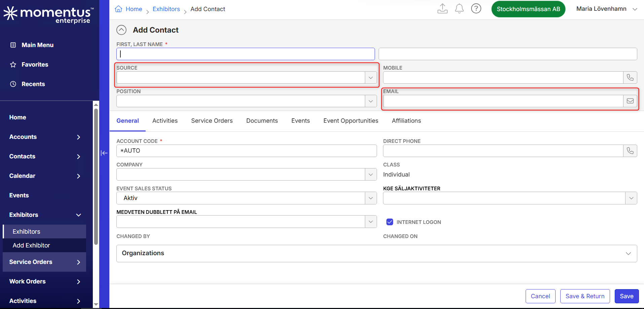Go to Home breadcrumb link
The image size is (644, 309).
(134, 9)
